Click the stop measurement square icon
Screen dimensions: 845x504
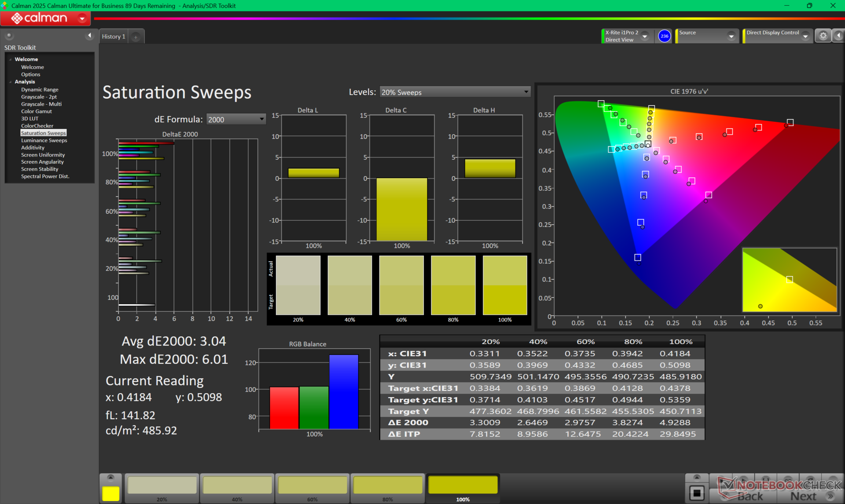tap(697, 493)
